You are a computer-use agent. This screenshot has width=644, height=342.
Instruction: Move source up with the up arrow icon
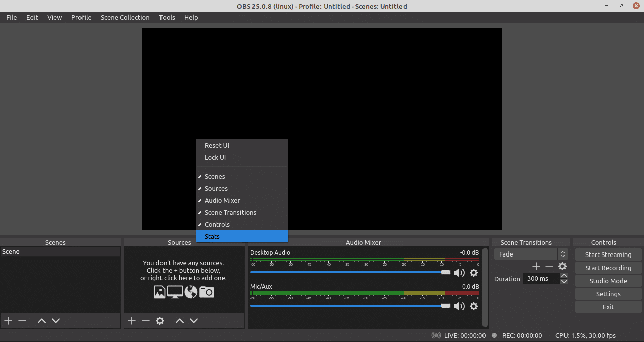coord(180,320)
